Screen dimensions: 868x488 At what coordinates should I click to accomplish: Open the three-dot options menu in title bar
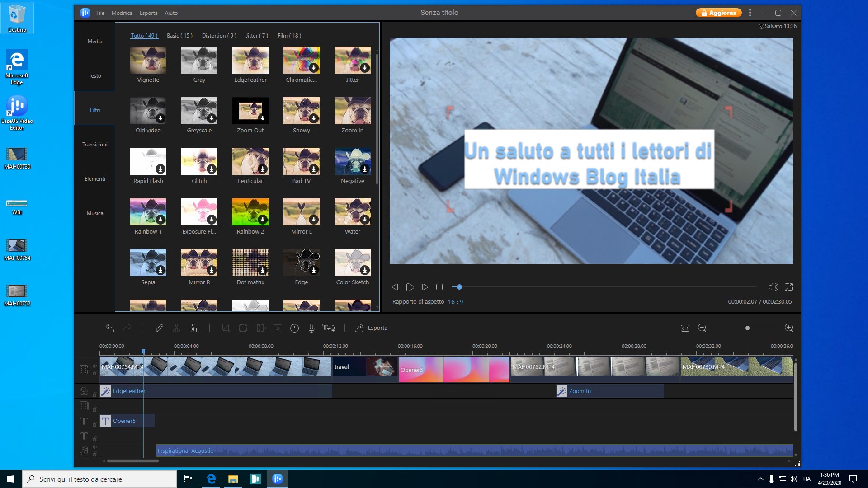click(750, 13)
